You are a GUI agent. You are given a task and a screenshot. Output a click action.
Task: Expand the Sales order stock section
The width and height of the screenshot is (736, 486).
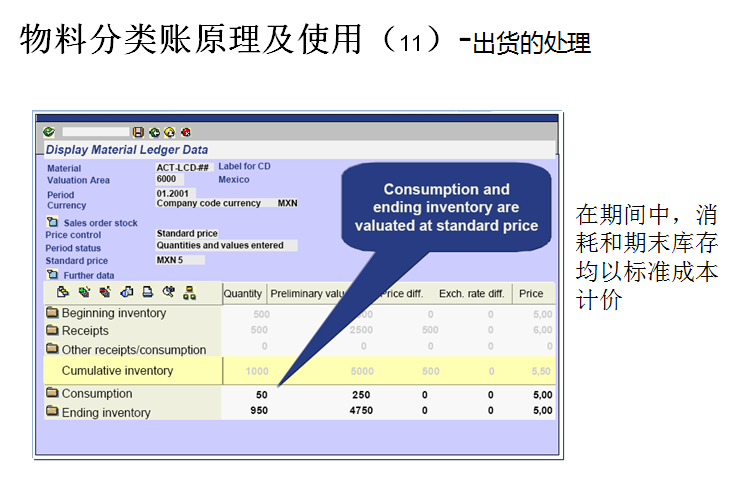pos(52,222)
